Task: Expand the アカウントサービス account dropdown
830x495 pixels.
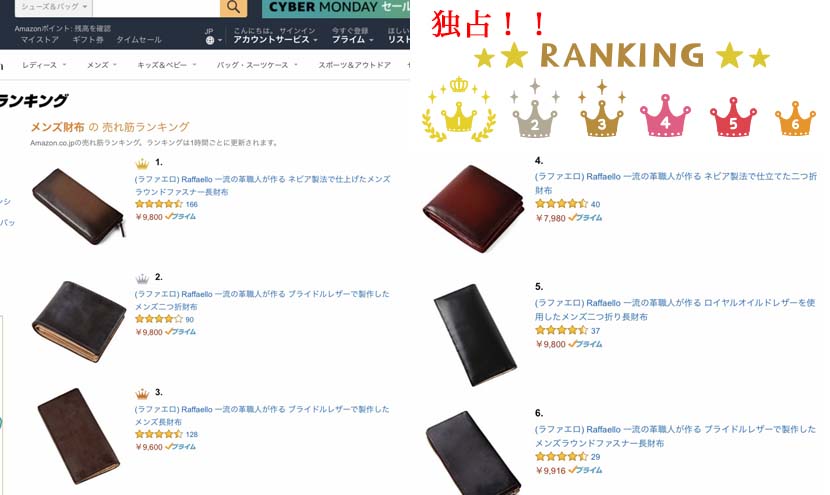Action: tap(275, 40)
